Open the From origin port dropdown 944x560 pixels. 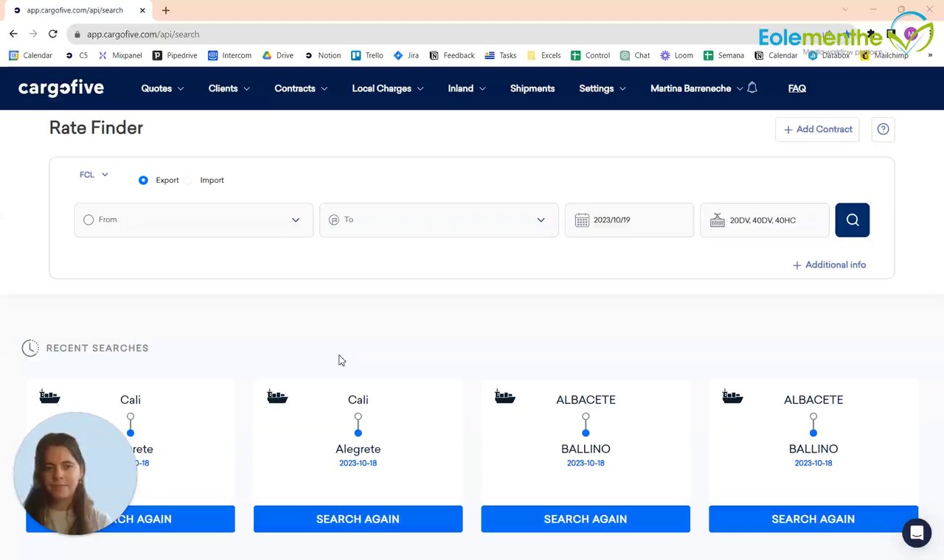(193, 220)
